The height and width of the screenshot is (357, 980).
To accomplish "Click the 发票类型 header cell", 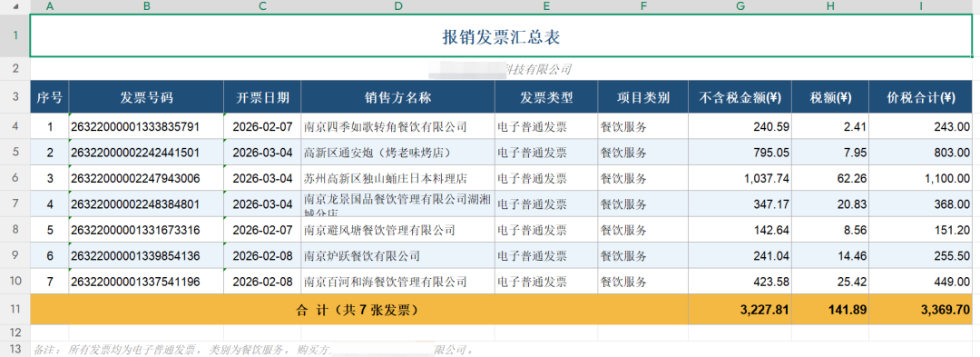I will [x=546, y=97].
